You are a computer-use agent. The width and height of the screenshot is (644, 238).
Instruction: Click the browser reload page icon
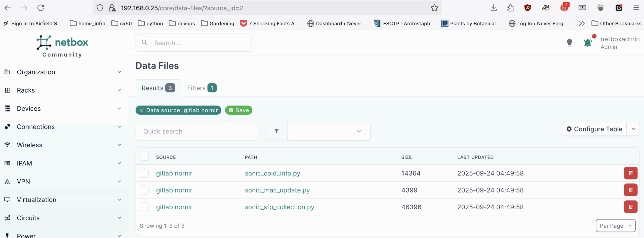(41, 8)
